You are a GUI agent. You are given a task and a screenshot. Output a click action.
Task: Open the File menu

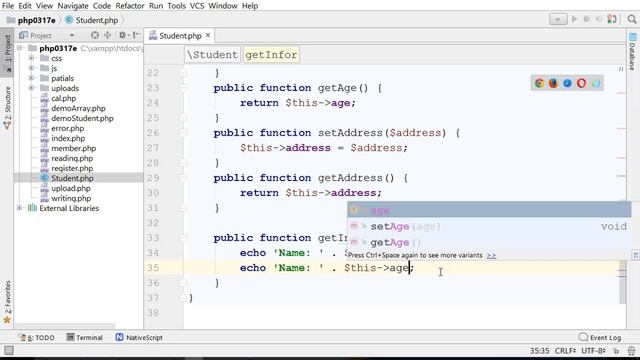(8, 6)
